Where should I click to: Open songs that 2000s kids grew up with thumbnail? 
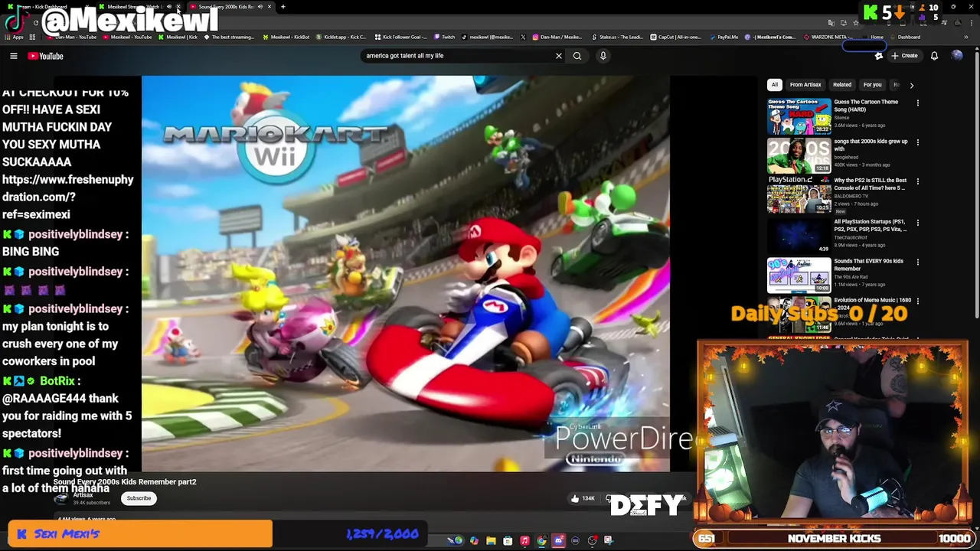coord(799,156)
